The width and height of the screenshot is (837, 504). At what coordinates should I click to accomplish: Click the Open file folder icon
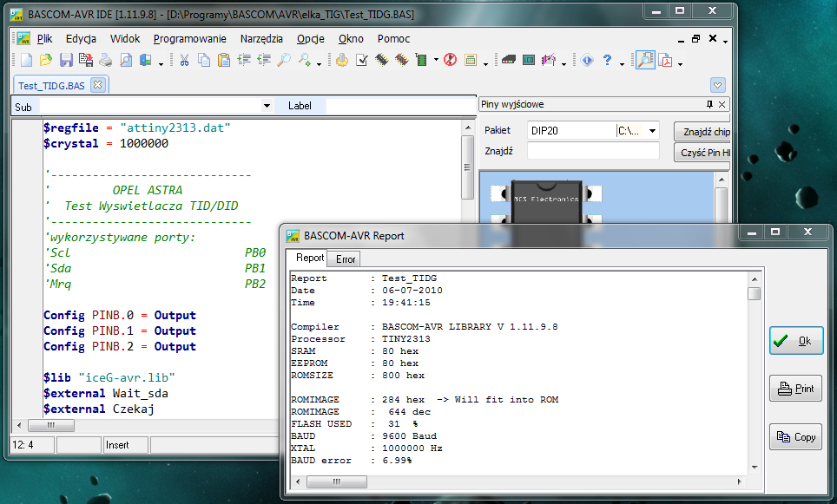[46, 61]
